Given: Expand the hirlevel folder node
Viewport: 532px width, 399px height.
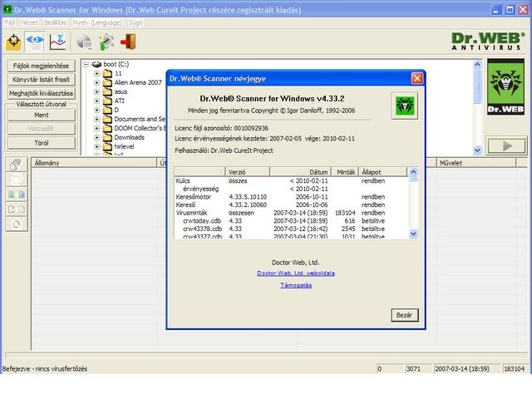Looking at the screenshot, I should click(x=96, y=146).
